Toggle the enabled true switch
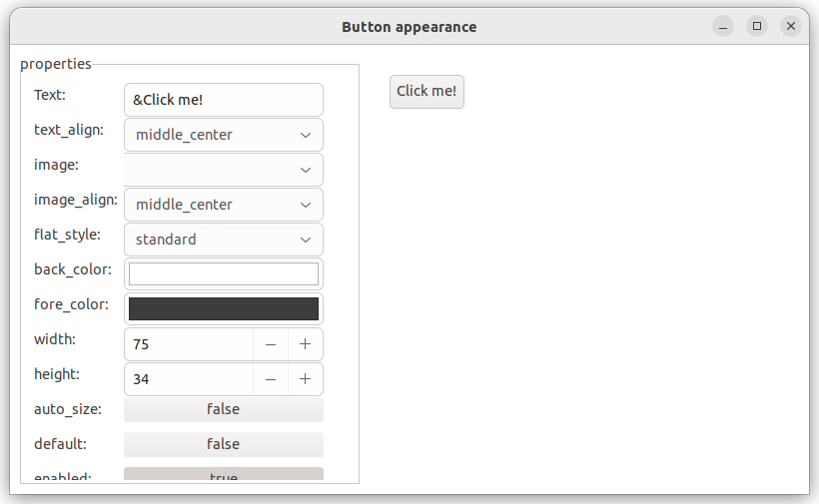The height and width of the screenshot is (504, 819). pyautogui.click(x=223, y=475)
